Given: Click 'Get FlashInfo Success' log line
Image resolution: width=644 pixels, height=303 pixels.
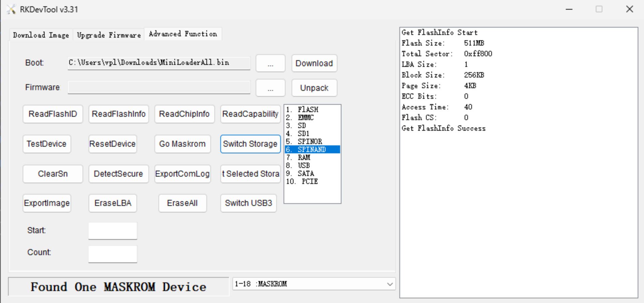Looking at the screenshot, I should coord(443,128).
